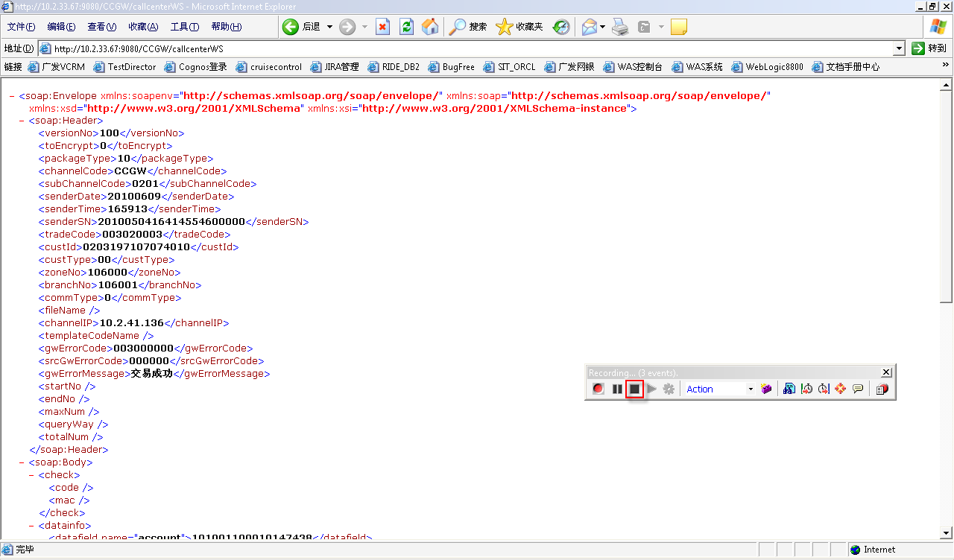
Task: Click the greyed Play button in the recording toolbar
Action: 652,389
